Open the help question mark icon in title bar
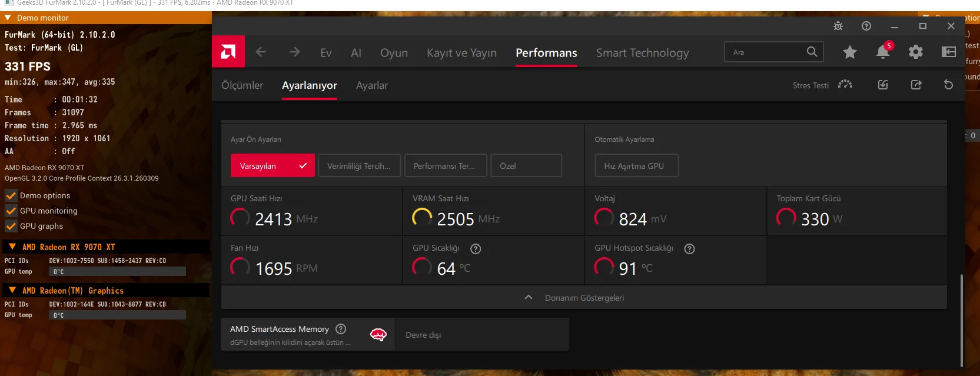The width and height of the screenshot is (980, 376). pos(866,26)
